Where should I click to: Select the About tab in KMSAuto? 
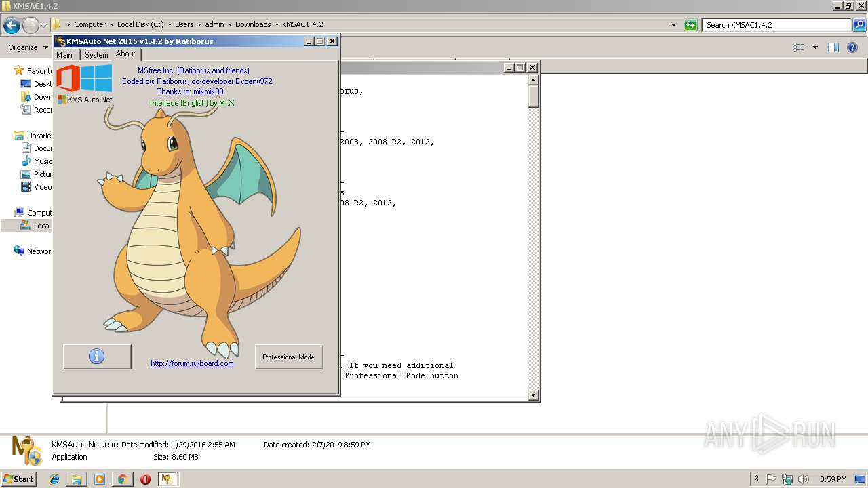(125, 54)
